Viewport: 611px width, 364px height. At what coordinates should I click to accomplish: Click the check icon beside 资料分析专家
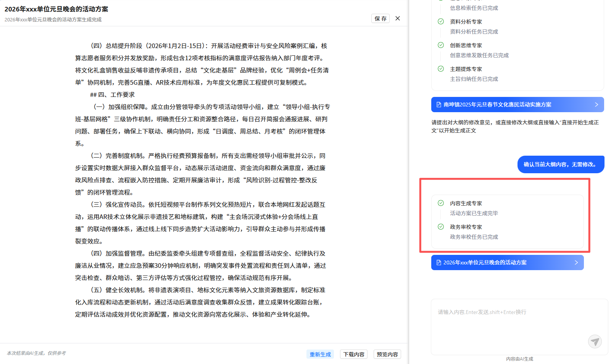tap(441, 22)
